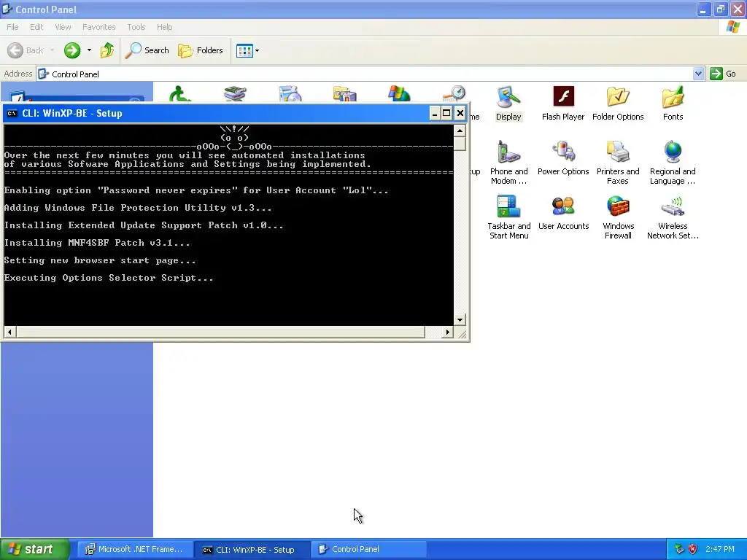Click the CLI window scroll down arrow
The width and height of the screenshot is (747, 560).
tap(460, 319)
